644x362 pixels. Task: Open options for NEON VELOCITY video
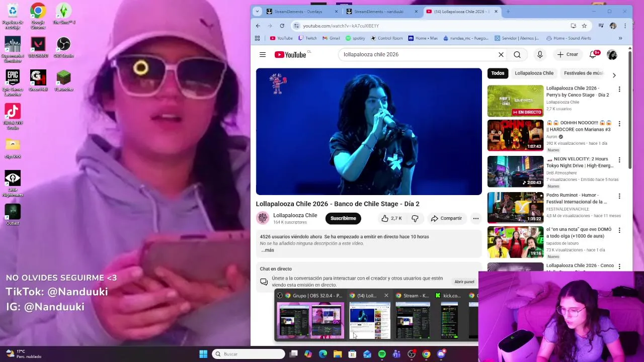tap(619, 160)
